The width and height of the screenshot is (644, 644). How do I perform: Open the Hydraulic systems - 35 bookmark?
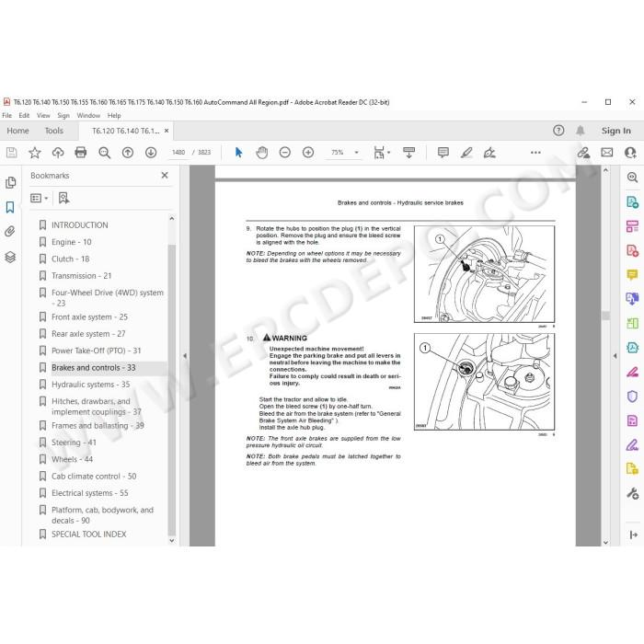(x=90, y=385)
